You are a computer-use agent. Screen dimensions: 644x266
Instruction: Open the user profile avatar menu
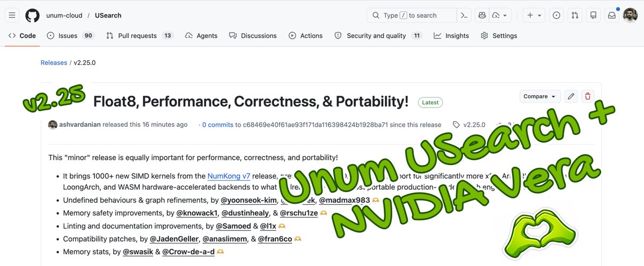(630, 15)
